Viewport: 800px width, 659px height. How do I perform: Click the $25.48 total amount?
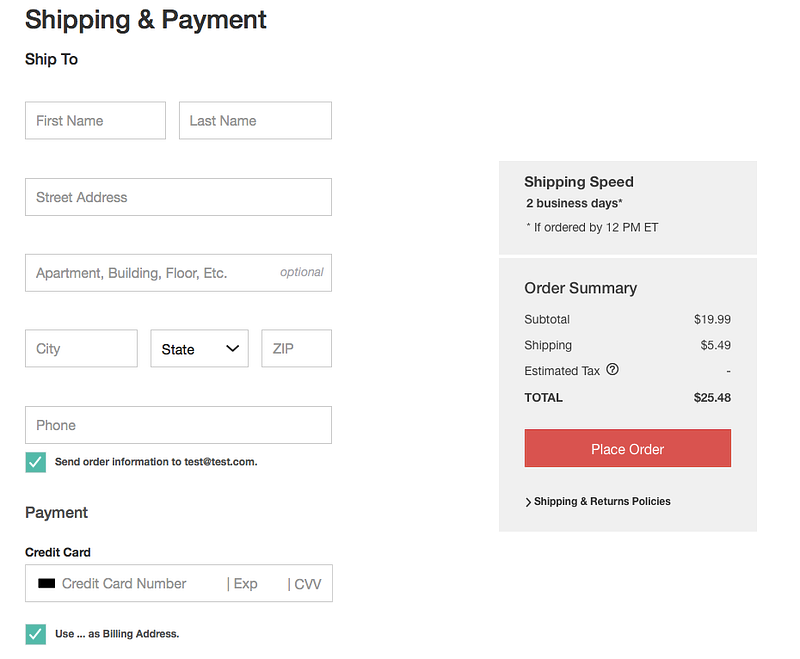[x=712, y=398]
